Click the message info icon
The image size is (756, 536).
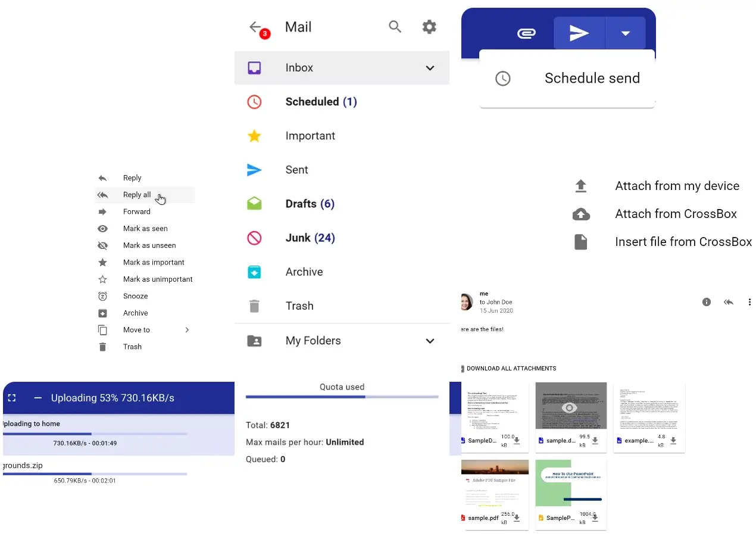pos(707,302)
